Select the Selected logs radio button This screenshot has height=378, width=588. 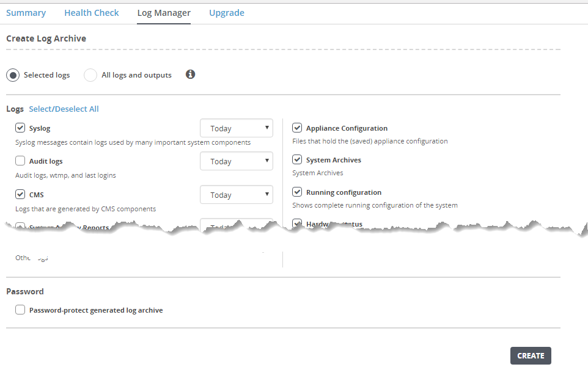point(13,75)
